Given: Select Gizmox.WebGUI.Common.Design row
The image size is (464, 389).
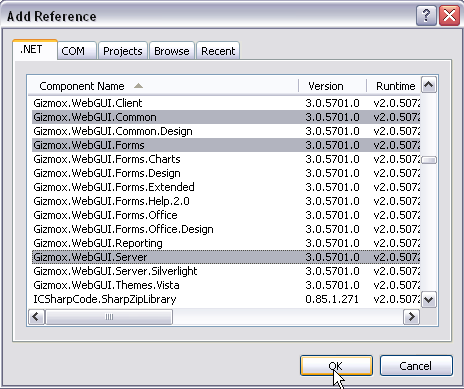Looking at the screenshot, I should (x=226, y=131).
